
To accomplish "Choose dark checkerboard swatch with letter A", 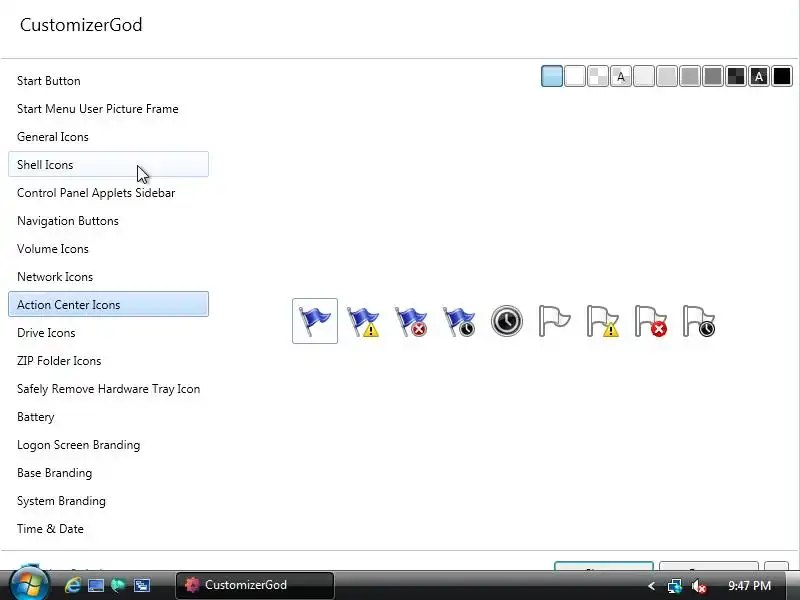I will 759,77.
